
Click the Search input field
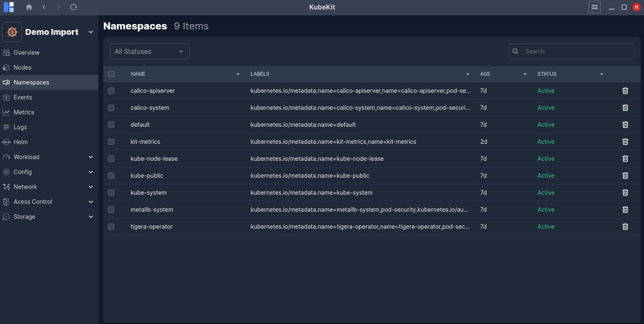tap(571, 51)
